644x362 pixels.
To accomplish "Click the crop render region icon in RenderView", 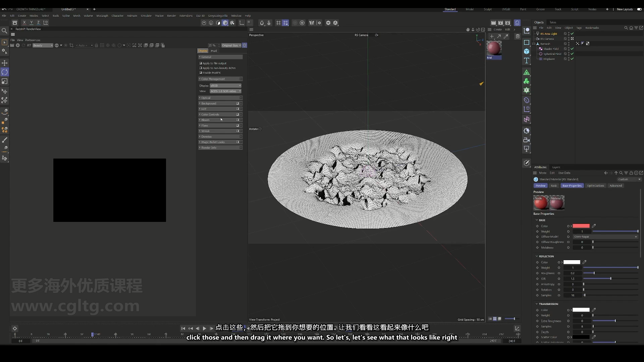I will [71, 45].
